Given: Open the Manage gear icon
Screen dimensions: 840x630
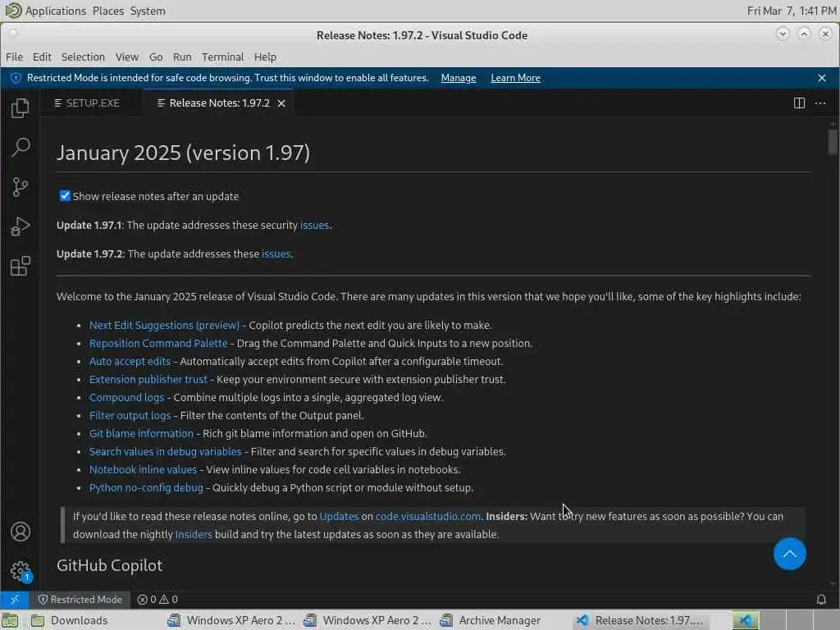Looking at the screenshot, I should click(20, 571).
